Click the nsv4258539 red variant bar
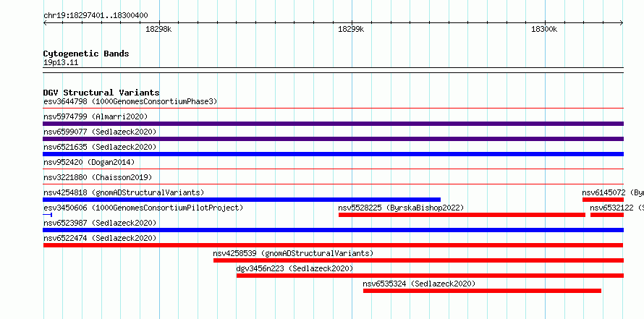 (x=418, y=260)
